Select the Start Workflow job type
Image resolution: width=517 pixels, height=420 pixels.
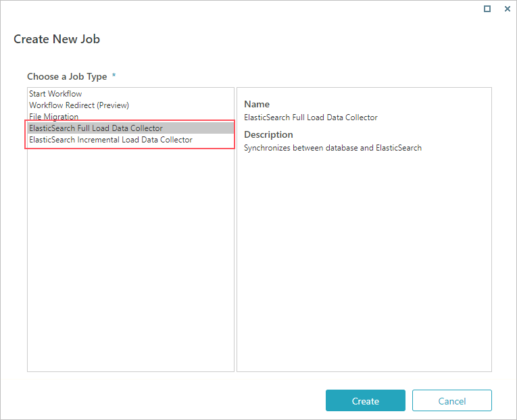point(130,94)
